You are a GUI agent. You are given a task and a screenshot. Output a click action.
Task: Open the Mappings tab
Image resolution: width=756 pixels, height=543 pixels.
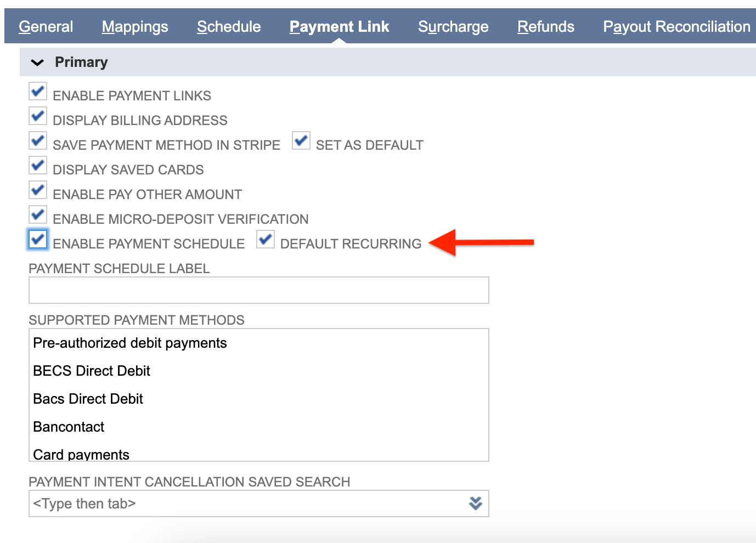[x=135, y=26]
